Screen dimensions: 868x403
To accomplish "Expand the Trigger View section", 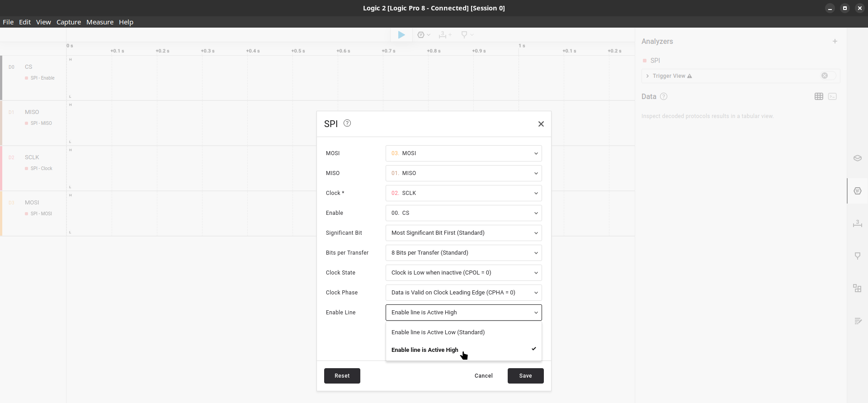I will 647,76.
